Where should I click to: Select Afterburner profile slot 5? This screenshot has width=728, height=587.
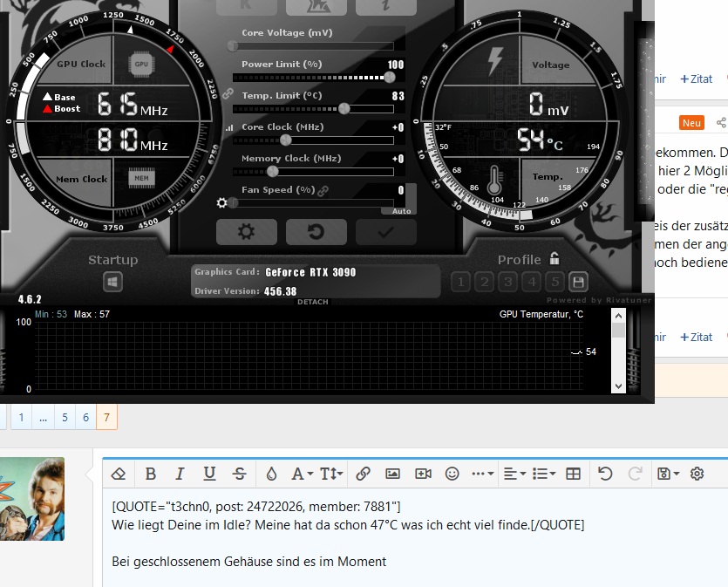pyautogui.click(x=555, y=282)
